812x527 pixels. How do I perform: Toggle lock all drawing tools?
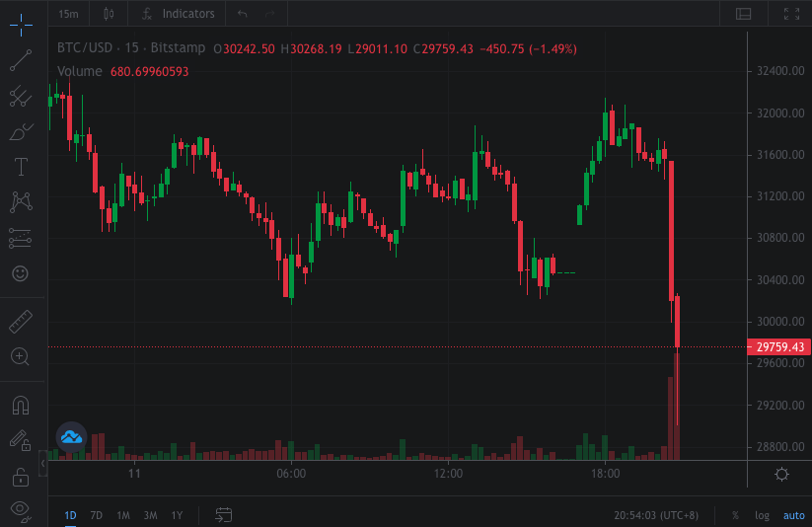(21, 478)
